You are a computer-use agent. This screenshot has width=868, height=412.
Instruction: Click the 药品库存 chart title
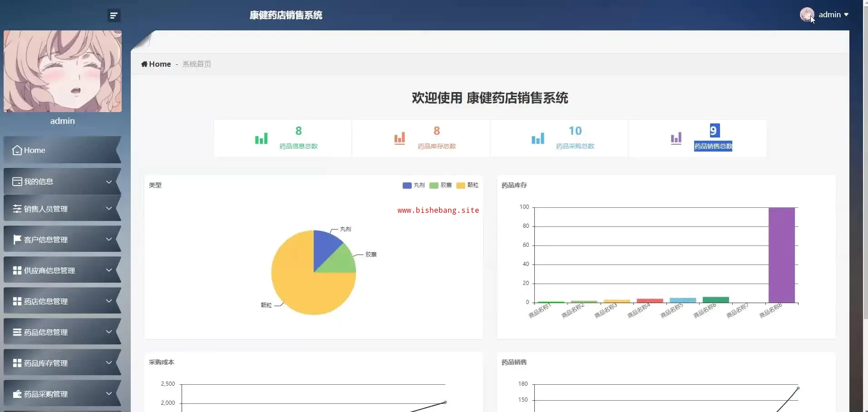(x=514, y=185)
